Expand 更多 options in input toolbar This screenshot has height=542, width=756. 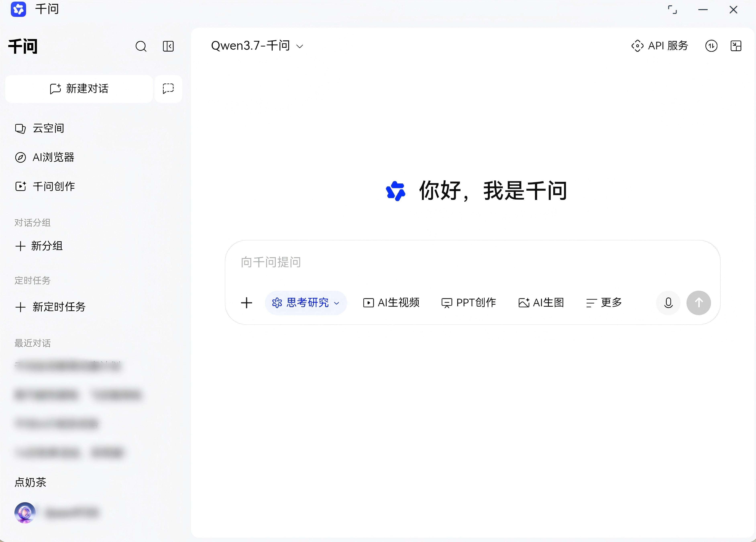point(604,303)
